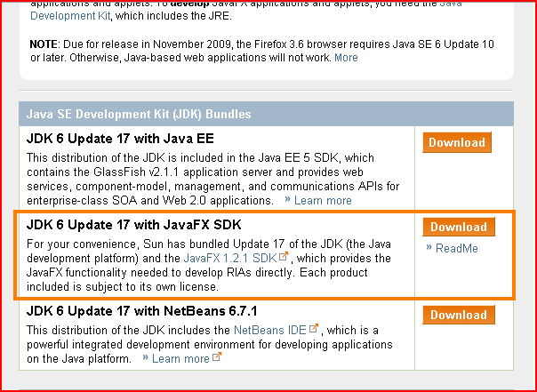
Task: Click arrow bullet before Java EE Learn more
Action: tap(288, 201)
